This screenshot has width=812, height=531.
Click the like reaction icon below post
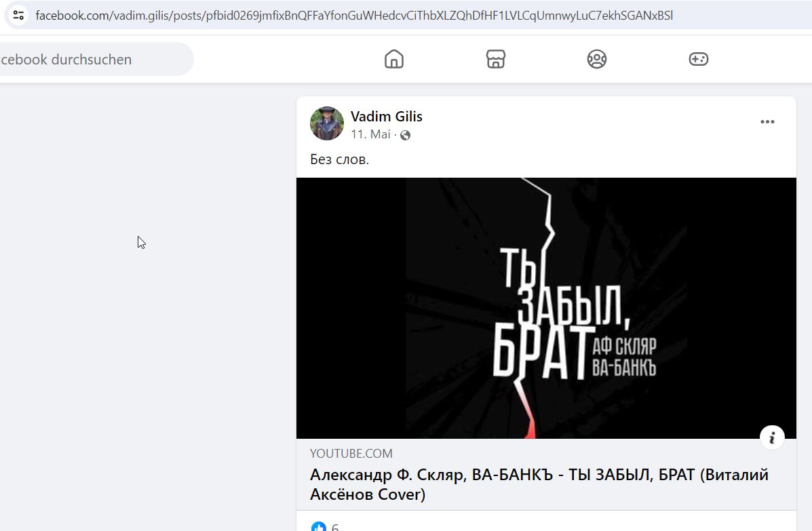tap(318, 527)
